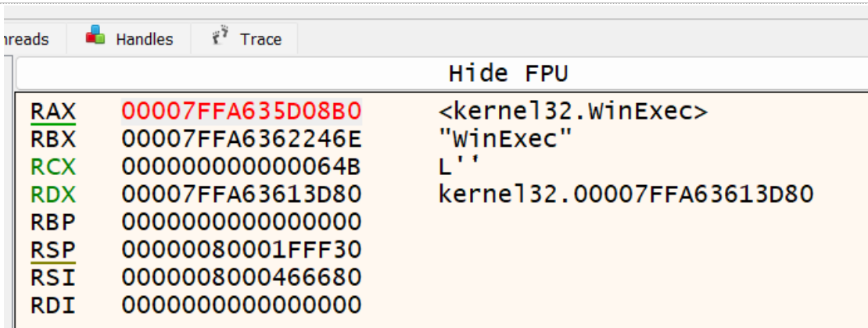Click RCX value 000000000000064B
This screenshot has height=328, width=868.
pos(242,167)
